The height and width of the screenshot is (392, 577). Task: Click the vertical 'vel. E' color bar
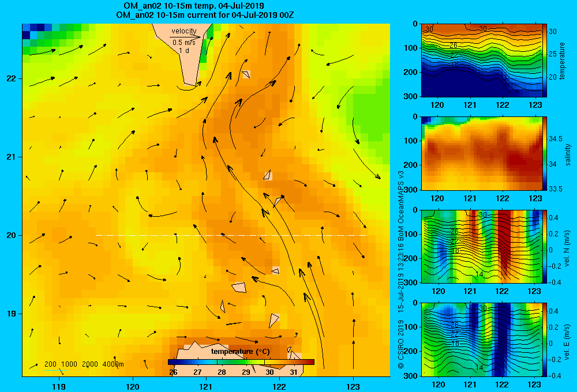(545, 340)
